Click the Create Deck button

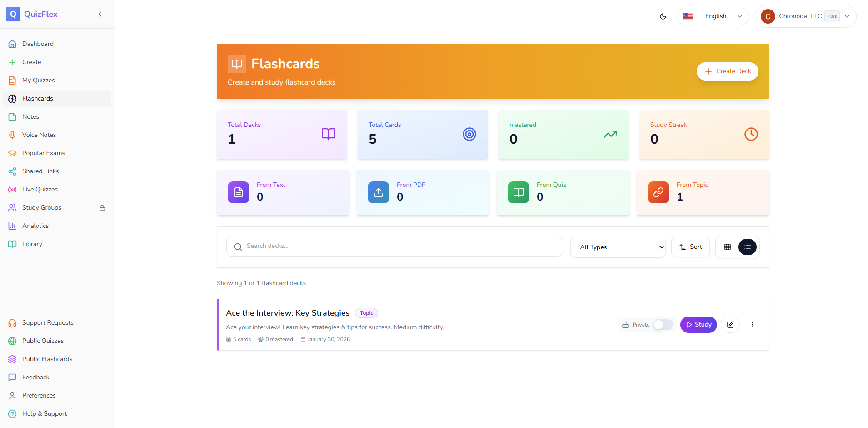pos(727,71)
